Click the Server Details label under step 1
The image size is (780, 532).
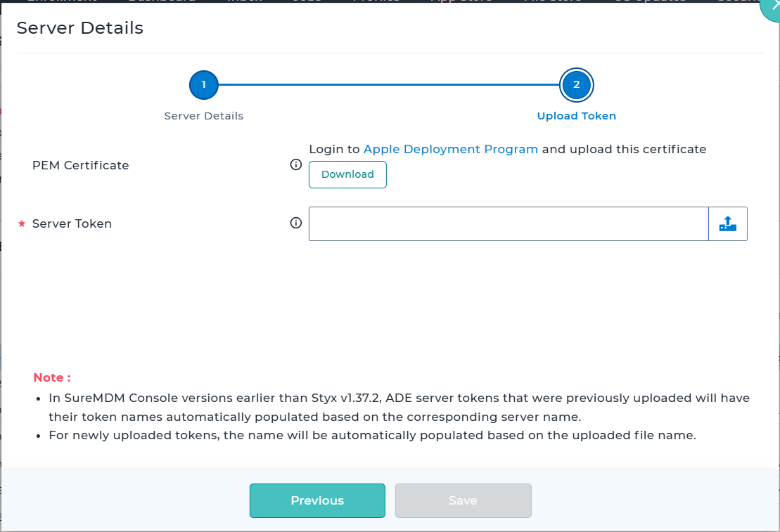tap(203, 116)
